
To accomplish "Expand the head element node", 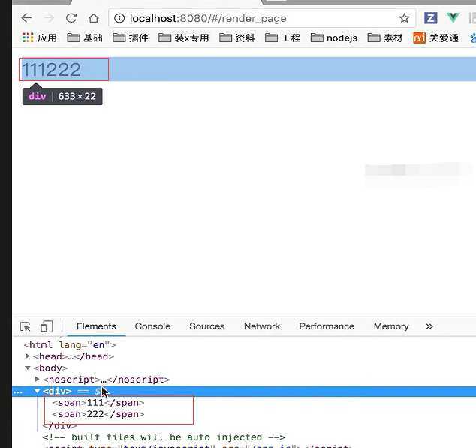I will [28, 356].
